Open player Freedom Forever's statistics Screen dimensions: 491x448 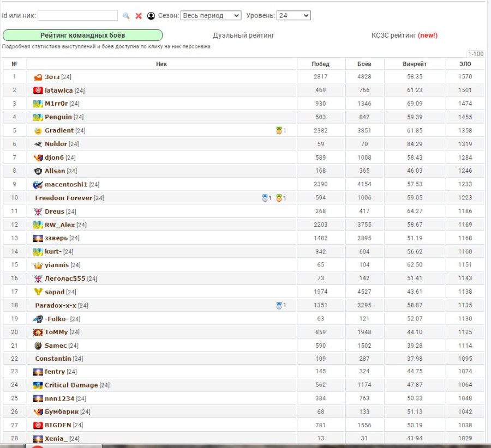click(64, 198)
